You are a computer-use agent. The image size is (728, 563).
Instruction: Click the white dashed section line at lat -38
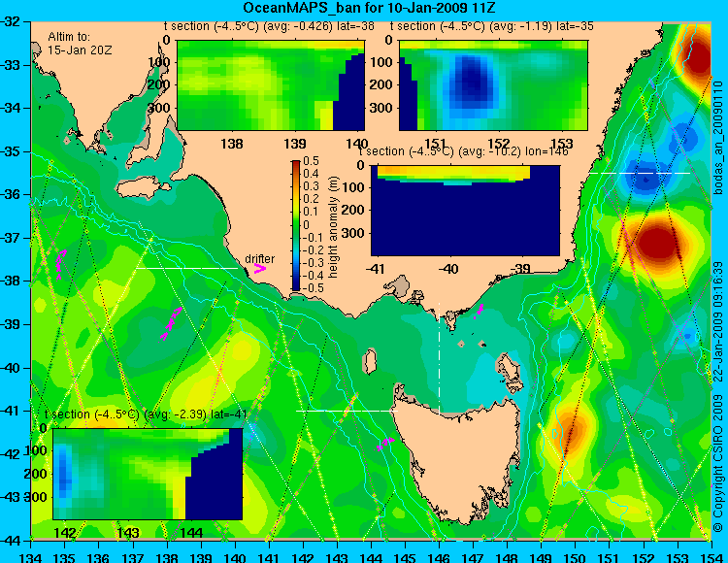[x=186, y=268]
